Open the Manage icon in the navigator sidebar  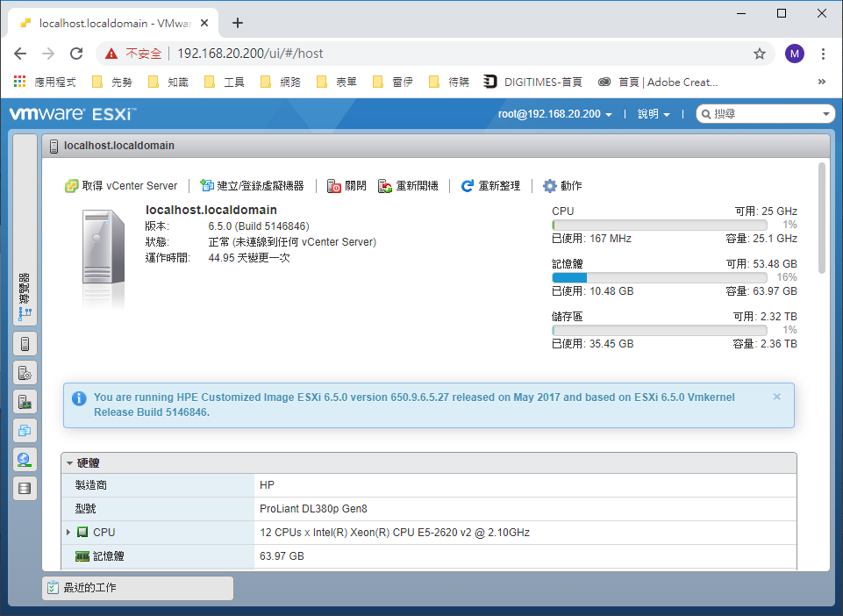tap(25, 373)
